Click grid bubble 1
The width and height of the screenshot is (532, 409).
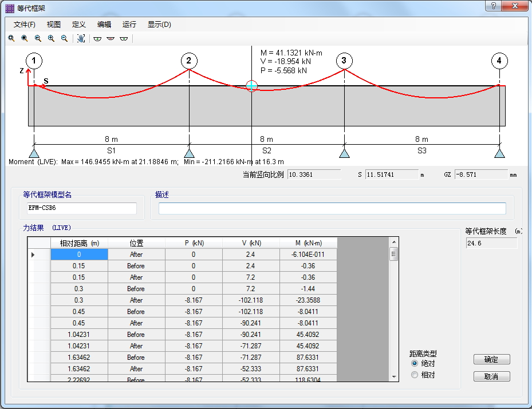tap(34, 61)
